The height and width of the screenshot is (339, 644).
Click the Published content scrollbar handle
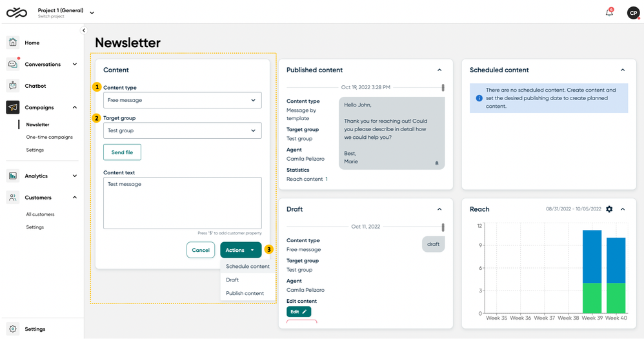tap(443, 88)
